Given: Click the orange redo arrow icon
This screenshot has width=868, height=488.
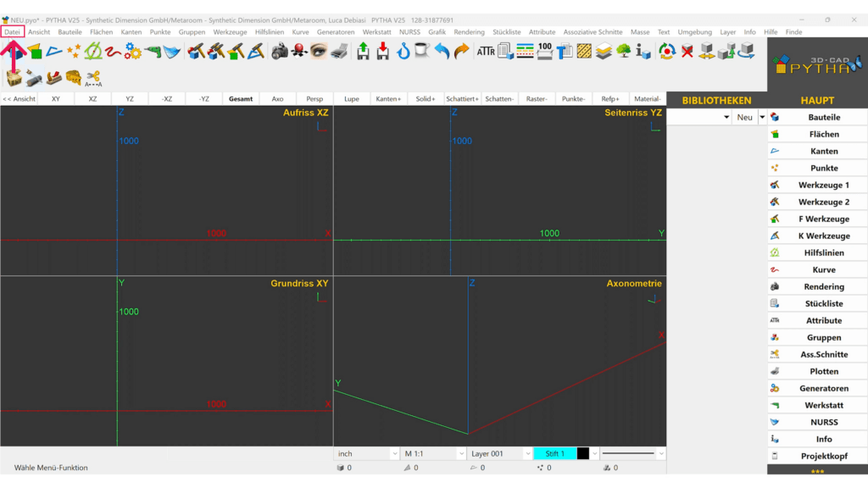Looking at the screenshot, I should pyautogui.click(x=462, y=52).
